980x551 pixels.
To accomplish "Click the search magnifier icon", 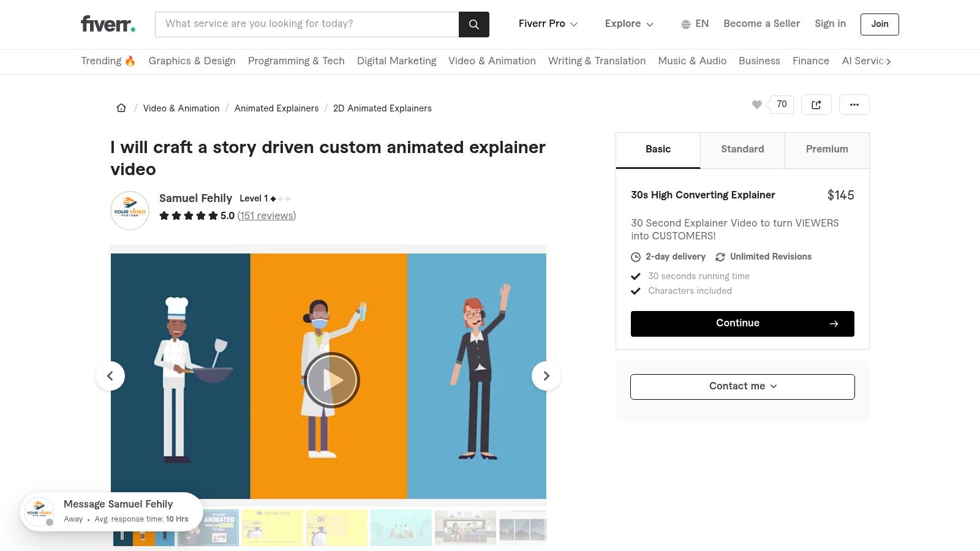I will (x=473, y=24).
